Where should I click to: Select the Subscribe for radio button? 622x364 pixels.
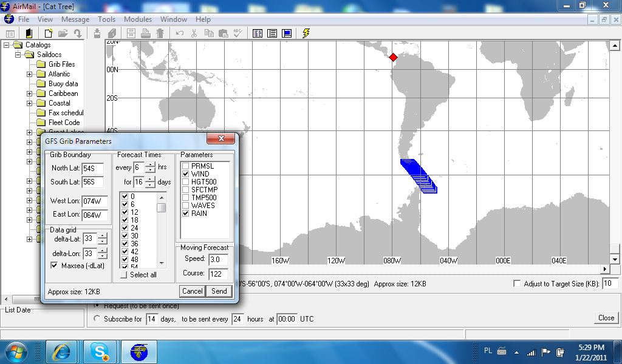click(x=97, y=319)
